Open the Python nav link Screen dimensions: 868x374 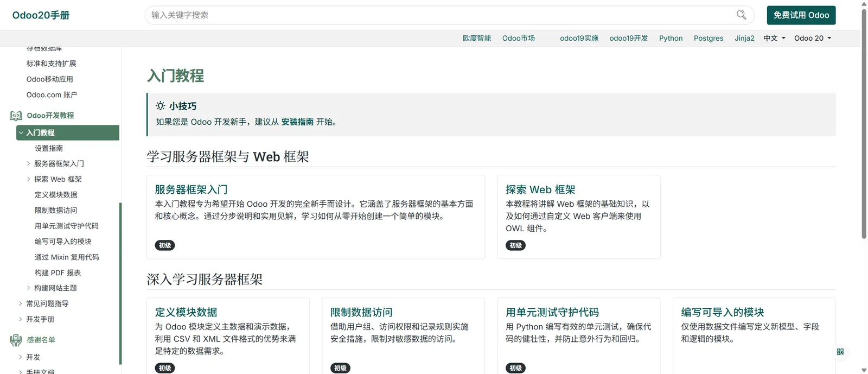point(671,38)
